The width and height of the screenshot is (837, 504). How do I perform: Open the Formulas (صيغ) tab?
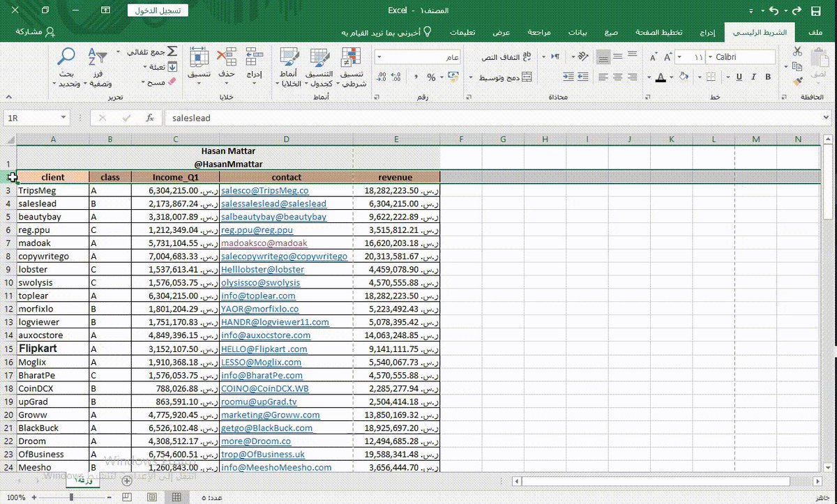coord(611,32)
